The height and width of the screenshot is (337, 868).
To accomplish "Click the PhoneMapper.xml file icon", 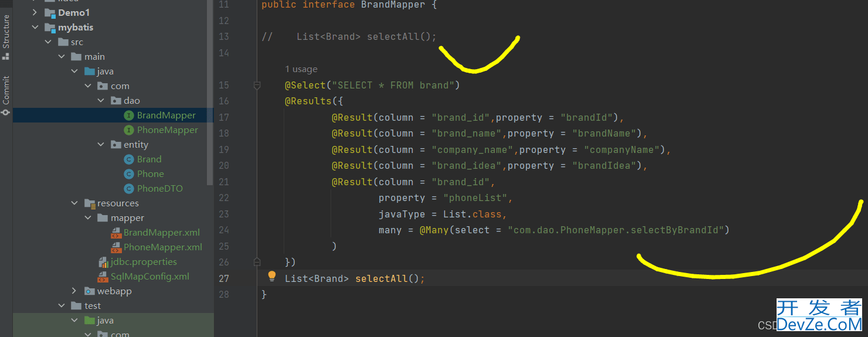I will 116,247.
